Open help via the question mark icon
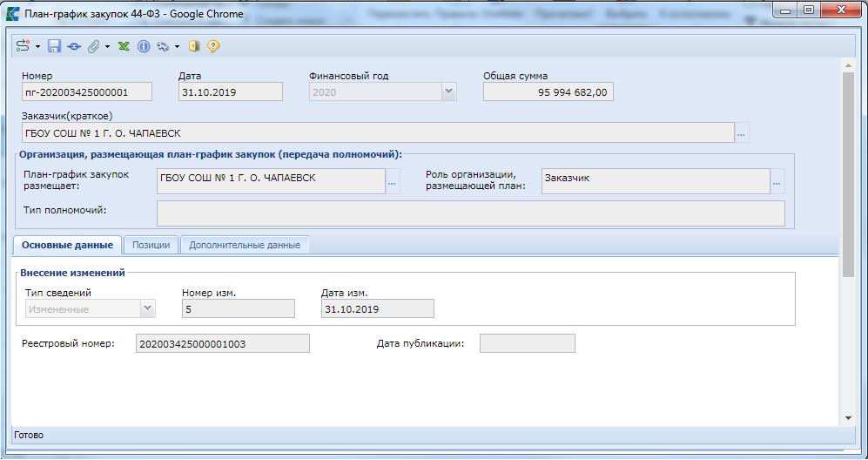Screen dimensions: 868x460 (x=212, y=46)
